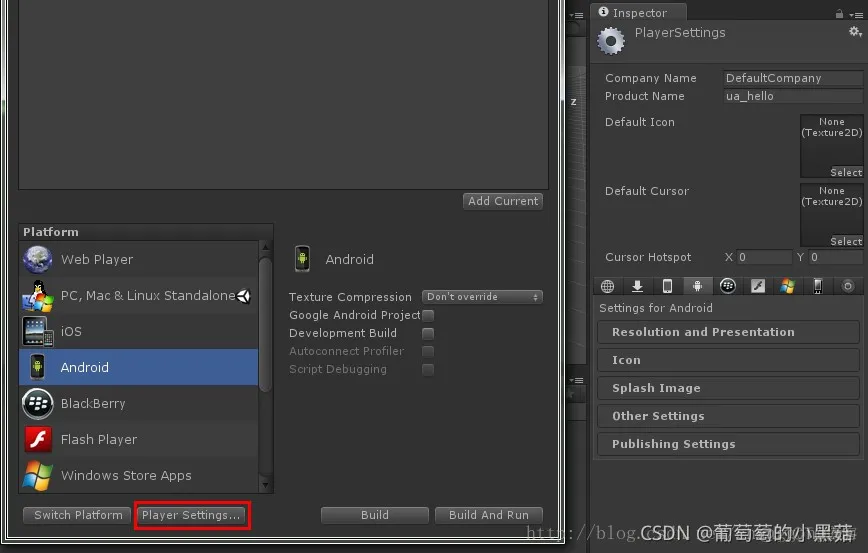Expand the Splash Image section
Viewport: 868px width, 553px height.
(728, 388)
